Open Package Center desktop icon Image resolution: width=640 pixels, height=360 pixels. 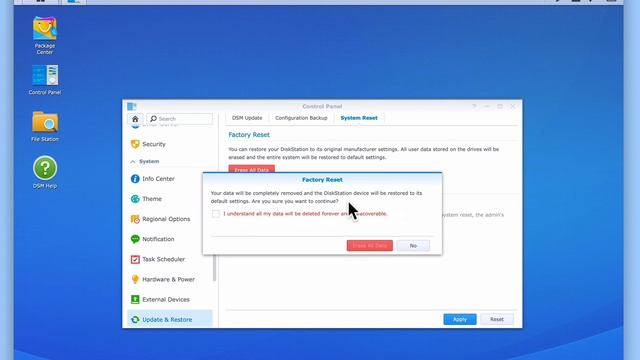point(45,36)
